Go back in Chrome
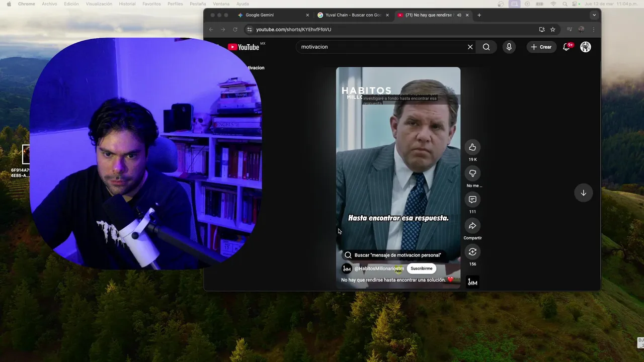 (x=211, y=30)
